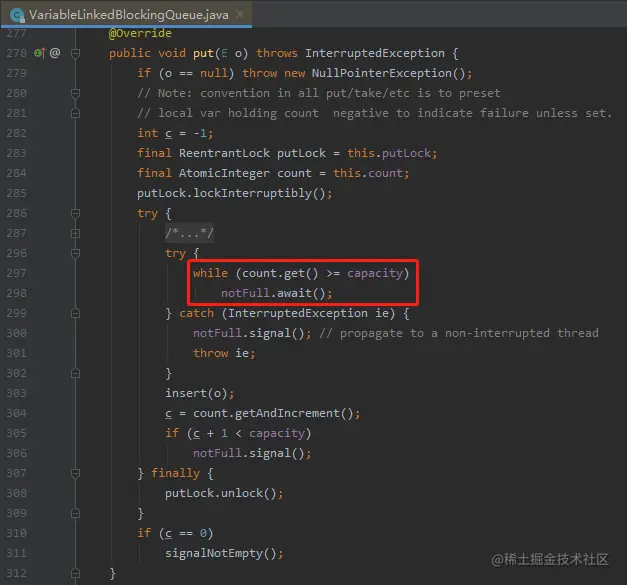627x585 pixels.
Task: Click line number 311 in the gutter
Action: coord(16,553)
